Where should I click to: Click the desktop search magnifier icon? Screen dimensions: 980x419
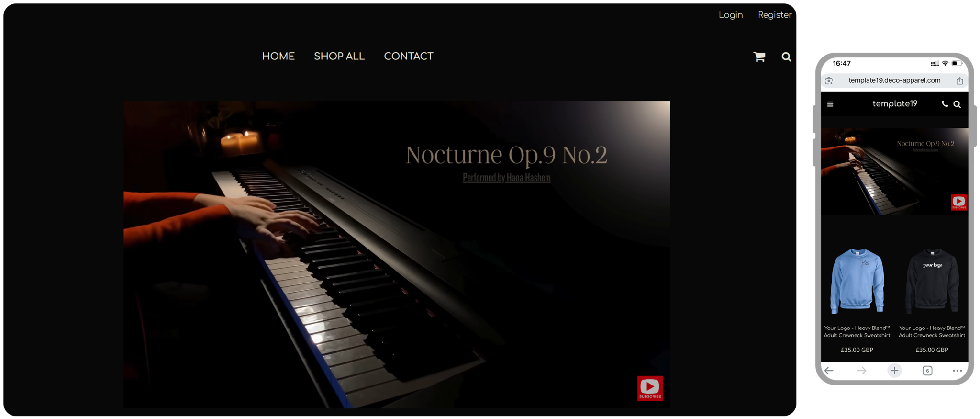pyautogui.click(x=786, y=57)
